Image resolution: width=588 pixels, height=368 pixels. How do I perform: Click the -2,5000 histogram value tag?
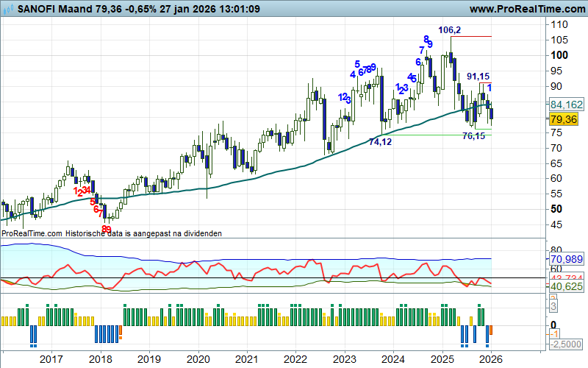tap(567, 344)
